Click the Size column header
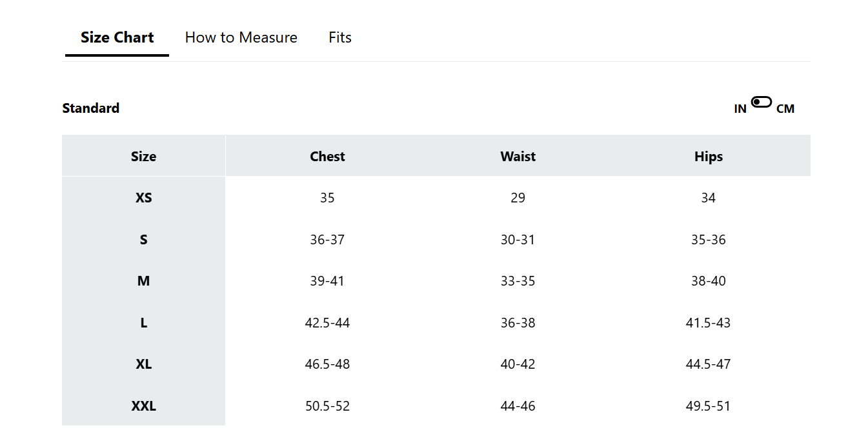 coord(143,156)
